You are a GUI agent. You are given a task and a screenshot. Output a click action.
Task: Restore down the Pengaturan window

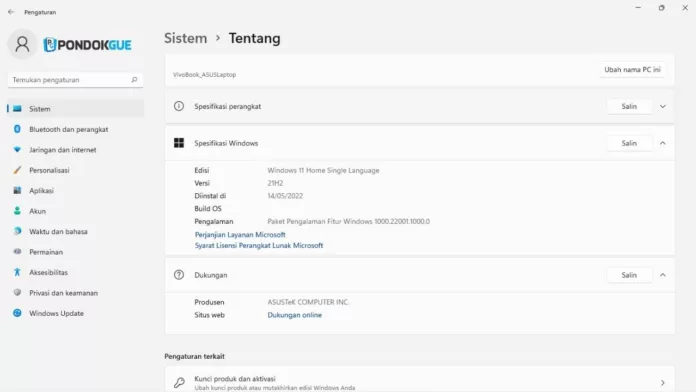pos(661,8)
